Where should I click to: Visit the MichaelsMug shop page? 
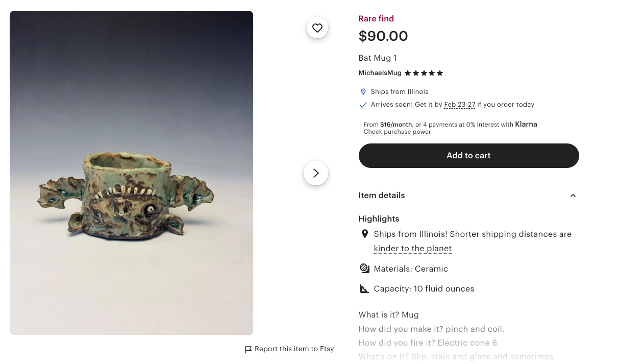pos(380,73)
